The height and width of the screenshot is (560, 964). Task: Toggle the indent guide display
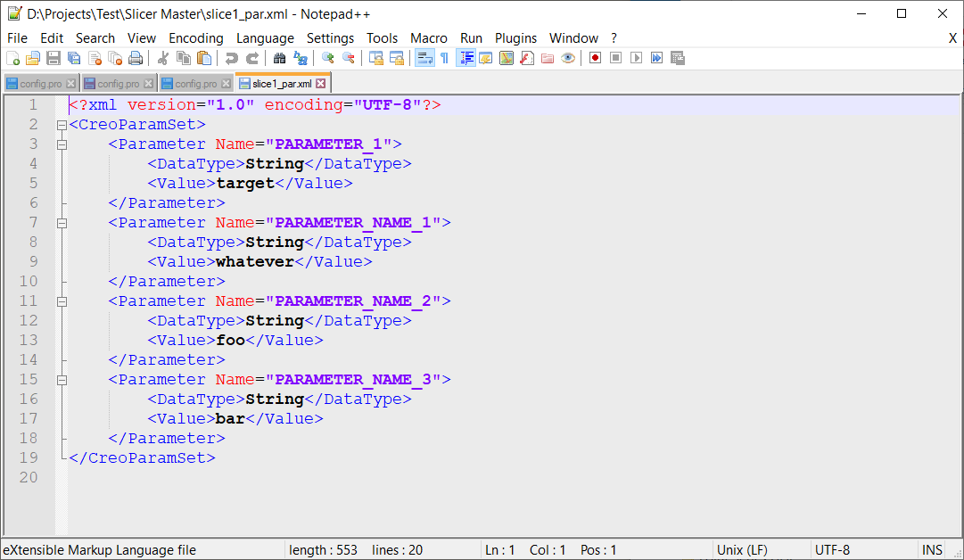[x=466, y=57]
